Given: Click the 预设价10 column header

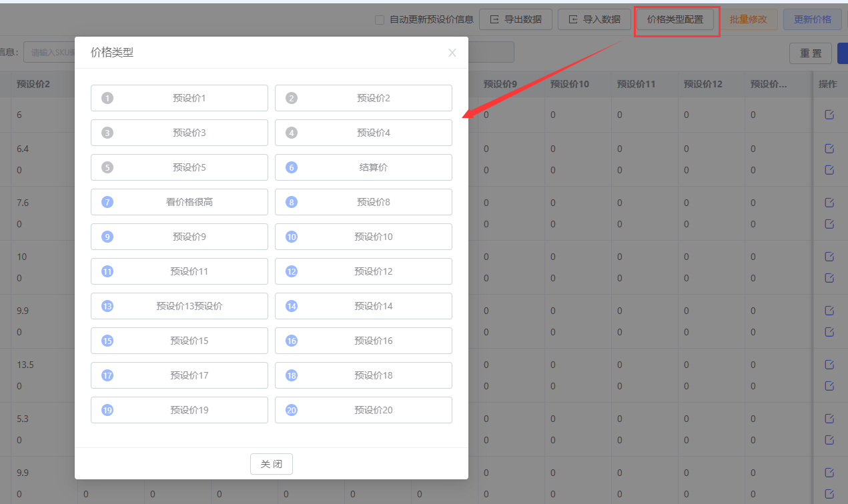Looking at the screenshot, I should pos(570,84).
